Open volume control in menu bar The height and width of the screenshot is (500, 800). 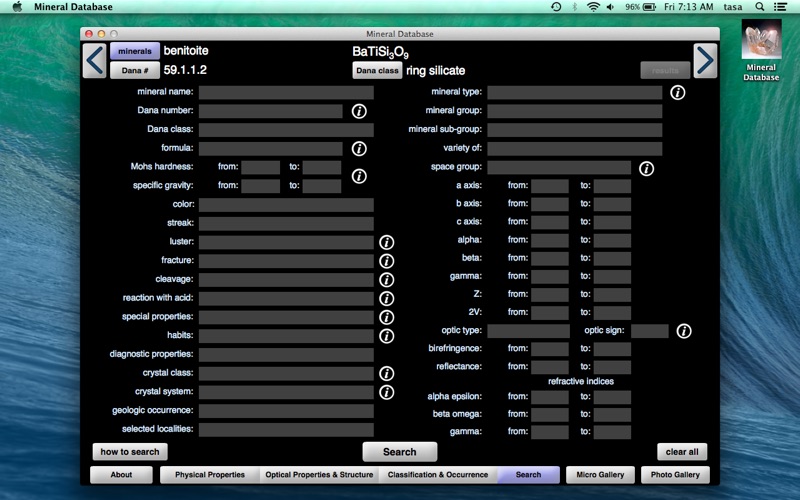click(610, 7)
